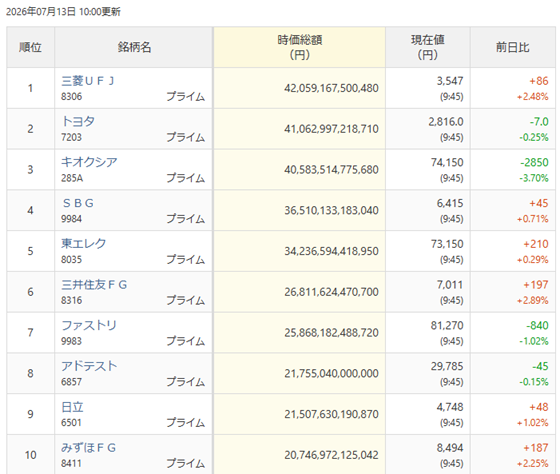Select stock code 8306
Screen dimensions: 560x474
tap(71, 96)
